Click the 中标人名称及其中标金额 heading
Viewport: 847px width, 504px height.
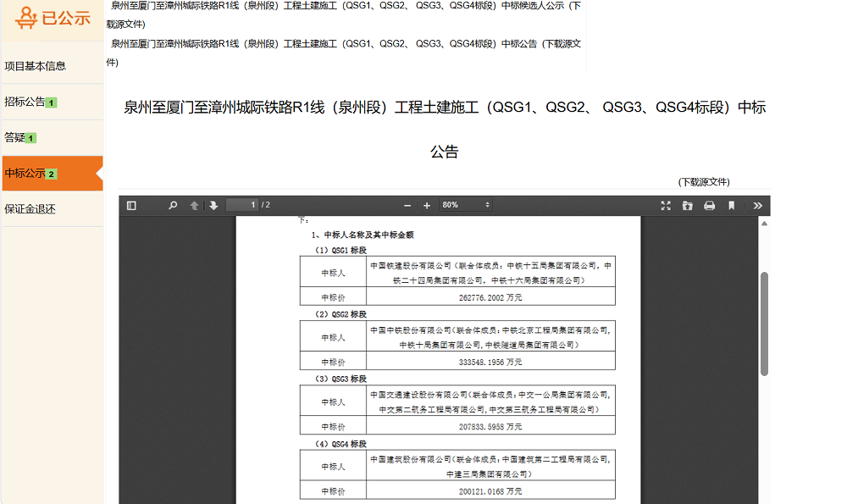coord(363,235)
